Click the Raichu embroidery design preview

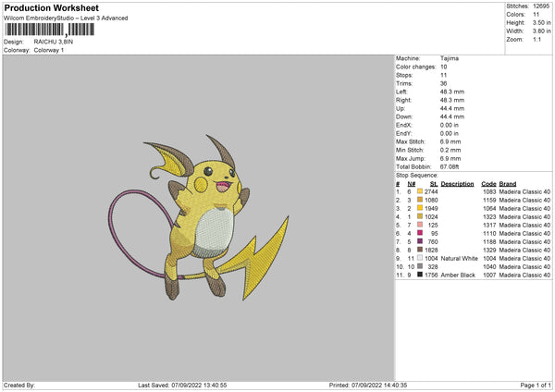(x=198, y=217)
